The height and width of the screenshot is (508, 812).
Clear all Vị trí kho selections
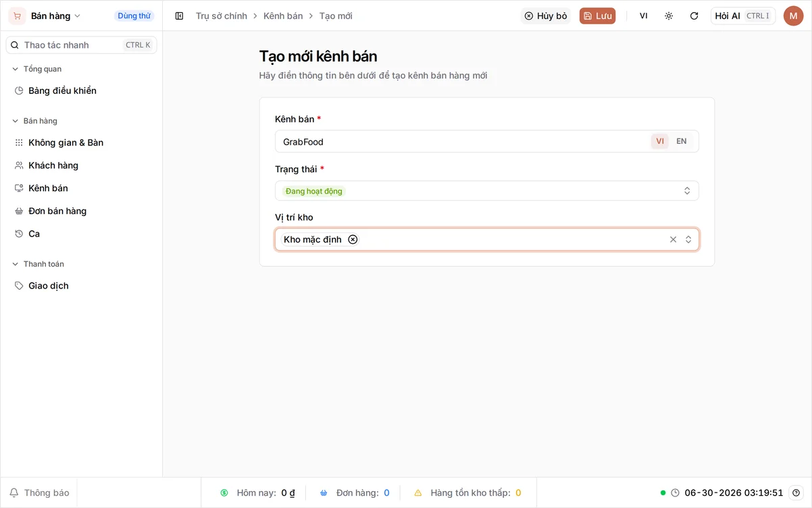tap(673, 239)
